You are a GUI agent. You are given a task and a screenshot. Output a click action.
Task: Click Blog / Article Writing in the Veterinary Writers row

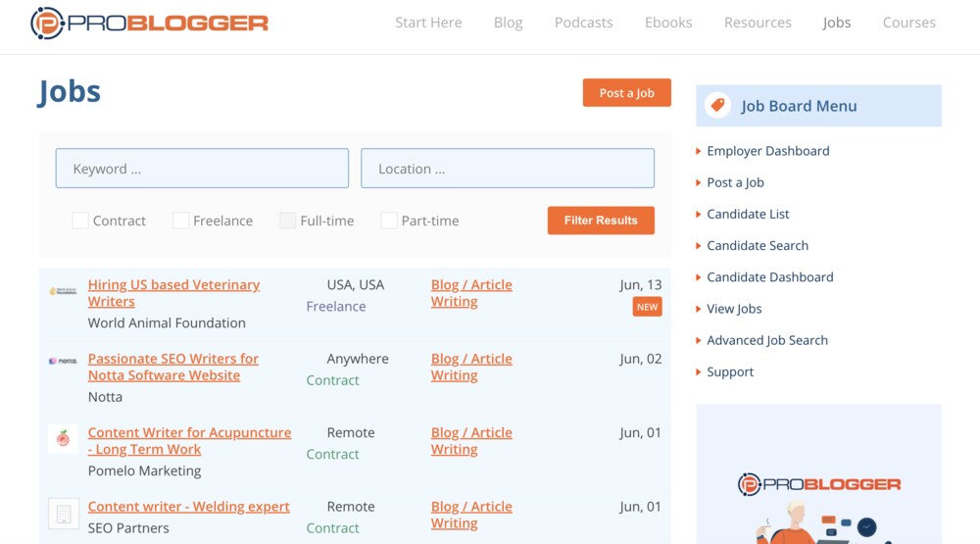(471, 293)
